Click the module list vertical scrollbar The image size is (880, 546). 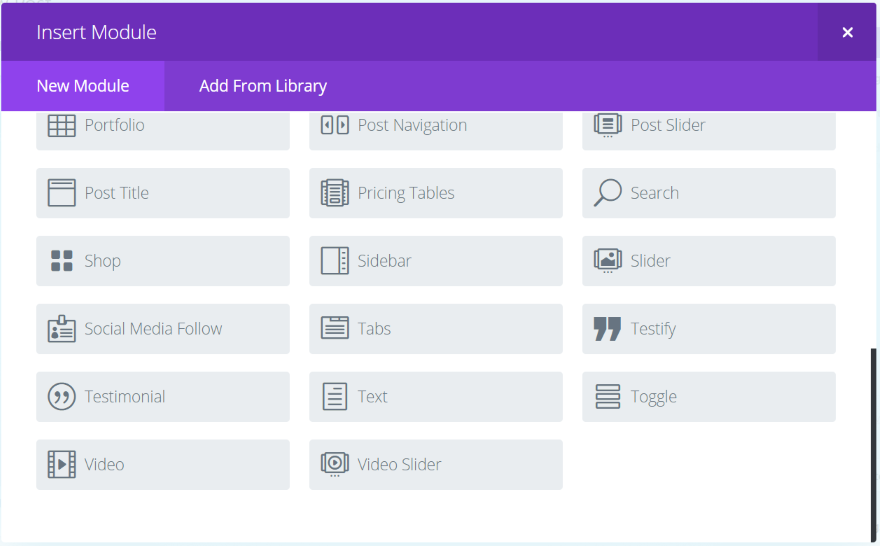click(x=873, y=445)
